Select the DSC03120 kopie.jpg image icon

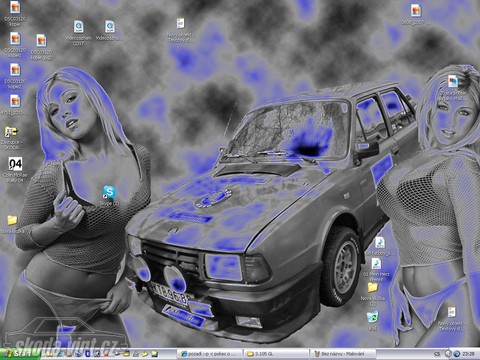(x=41, y=41)
